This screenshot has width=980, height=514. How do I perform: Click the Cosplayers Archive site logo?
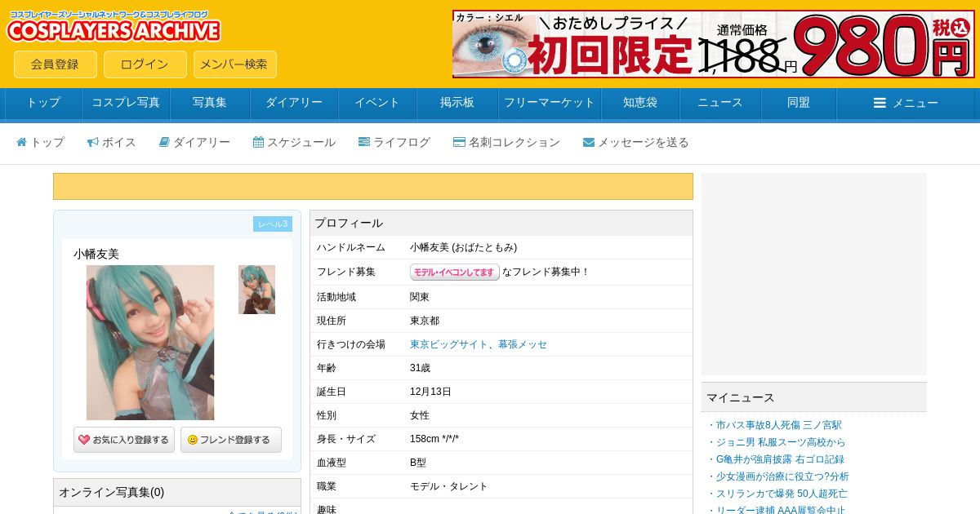tap(114, 26)
